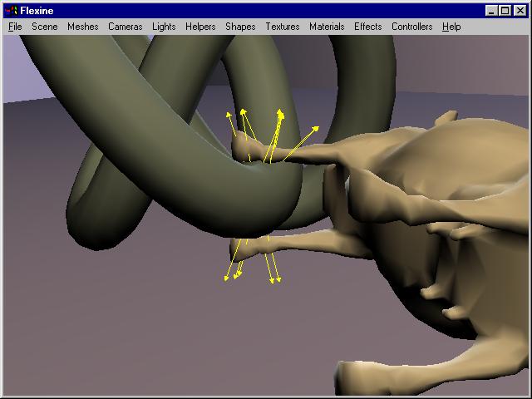Open the Controllers menu
Viewport: 532px width, 399px height.
coord(412,27)
